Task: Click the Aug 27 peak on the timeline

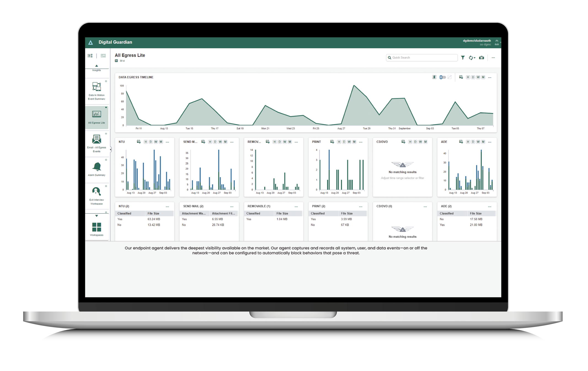Action: click(x=354, y=86)
